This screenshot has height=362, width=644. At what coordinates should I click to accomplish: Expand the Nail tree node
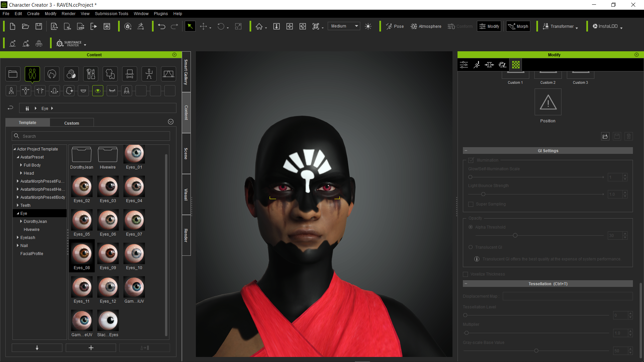coord(18,246)
